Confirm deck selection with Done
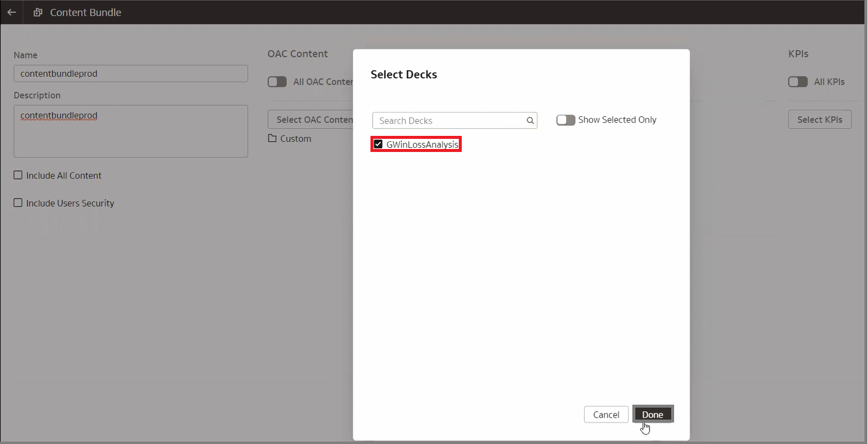The width and height of the screenshot is (868, 444). pyautogui.click(x=653, y=414)
